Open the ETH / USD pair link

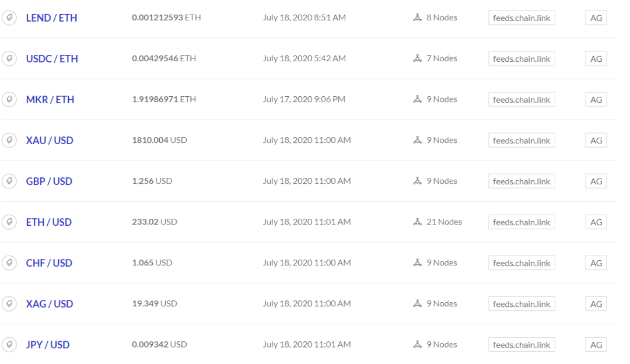49,222
